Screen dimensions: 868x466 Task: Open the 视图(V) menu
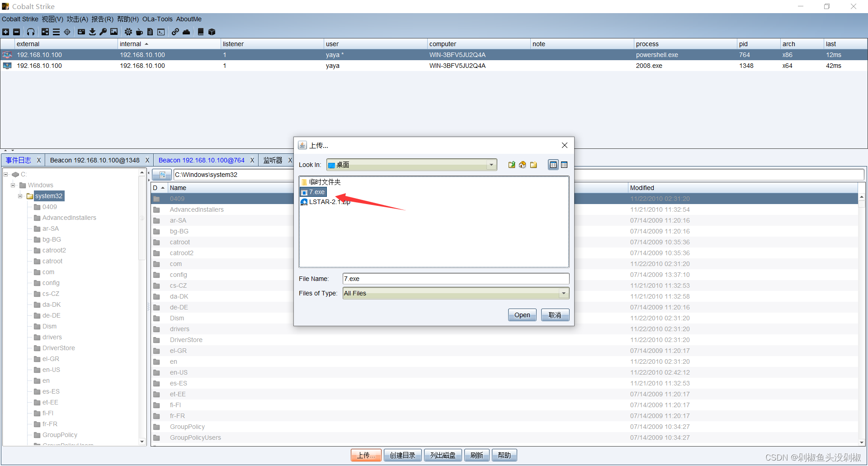(x=52, y=19)
